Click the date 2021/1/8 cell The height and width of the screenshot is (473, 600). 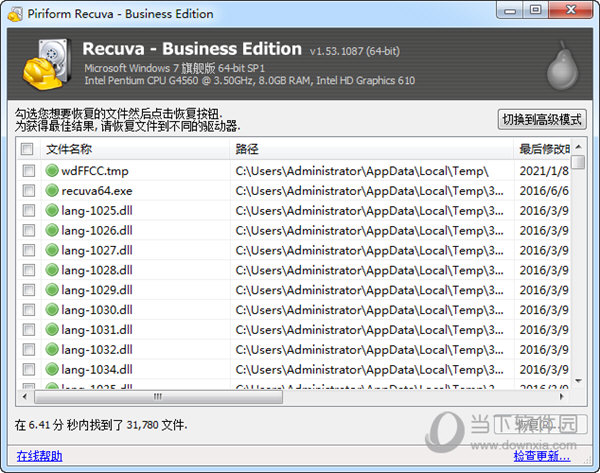pos(543,171)
